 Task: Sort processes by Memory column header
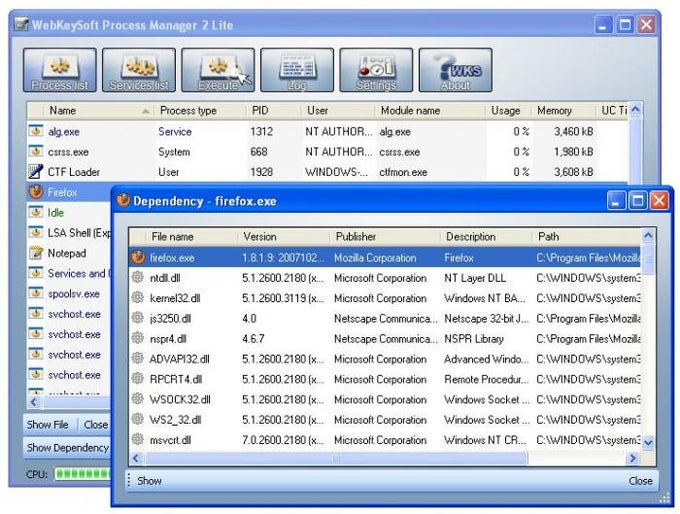[x=563, y=111]
